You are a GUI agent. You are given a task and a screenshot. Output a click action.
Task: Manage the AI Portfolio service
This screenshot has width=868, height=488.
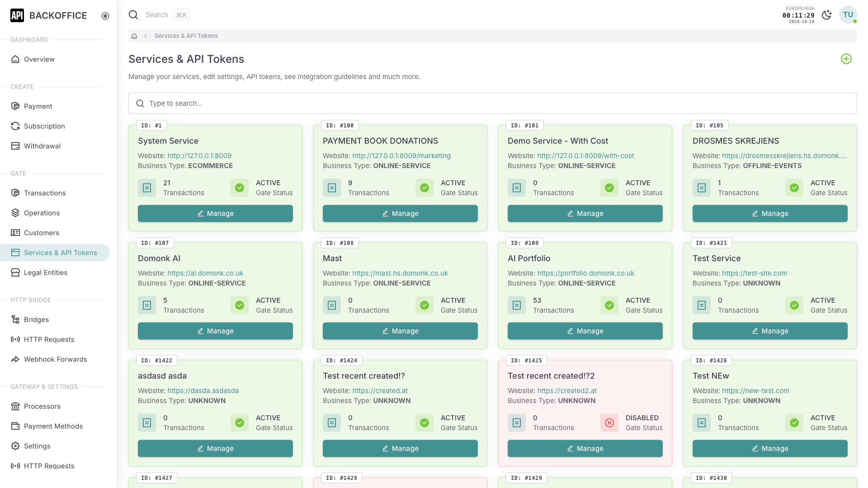tap(585, 331)
